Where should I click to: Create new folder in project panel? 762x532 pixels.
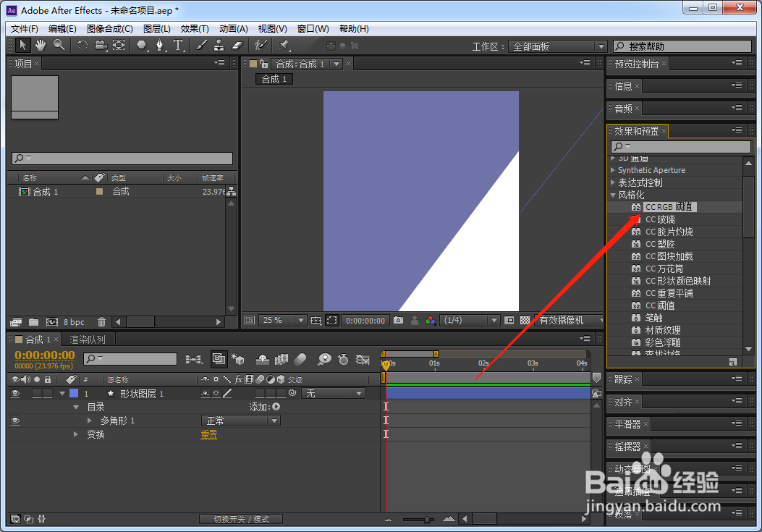33,322
